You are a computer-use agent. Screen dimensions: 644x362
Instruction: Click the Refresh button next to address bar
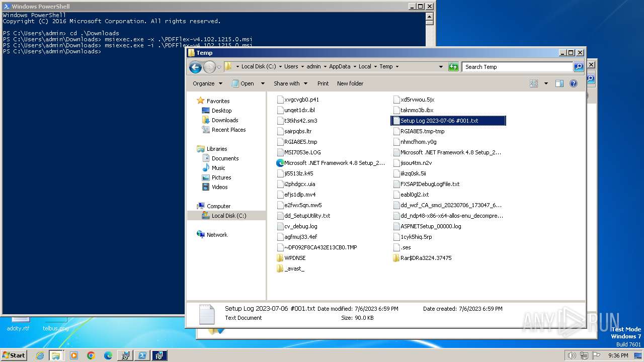[x=453, y=66]
